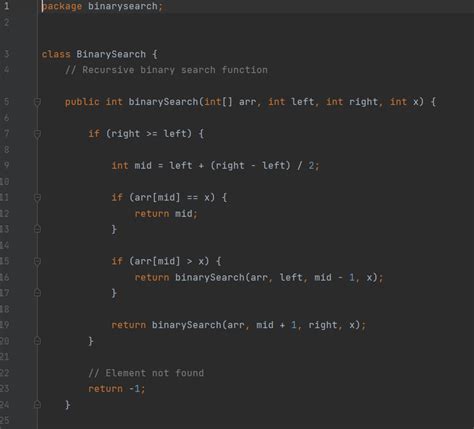The width and height of the screenshot is (474, 429).
Task: Collapse the 'if (right >= left)' block fold marker
Action: coord(37,134)
